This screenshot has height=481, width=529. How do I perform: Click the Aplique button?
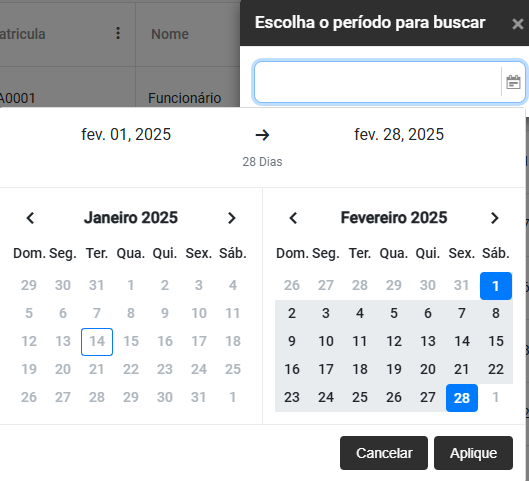473,453
